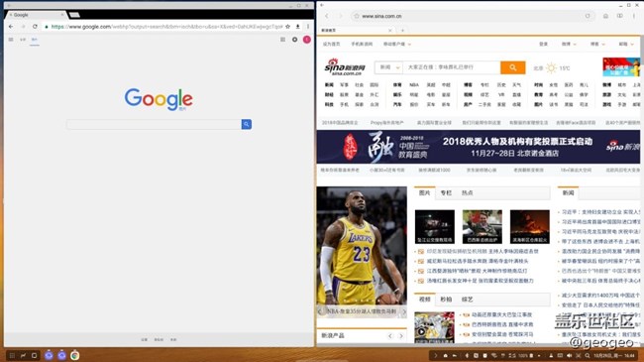
Task: Click the Sina search text field
Action: click(x=452, y=67)
